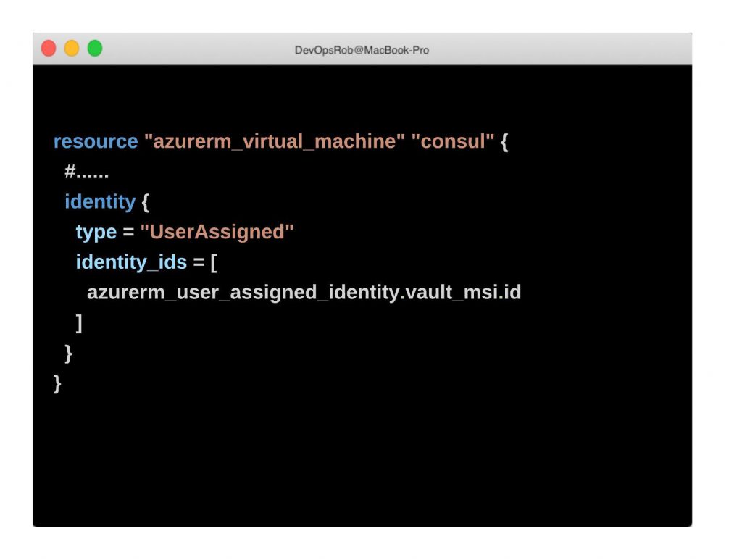Select the "azurerm_virtual_machine" string
The width and height of the screenshot is (742, 560).
coord(275,141)
